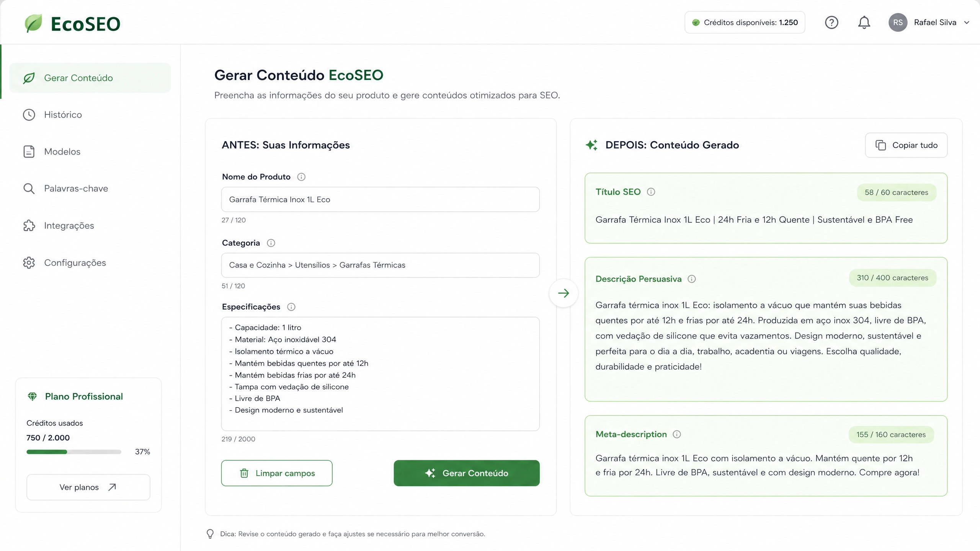Click the info icon beside Categoria
The height and width of the screenshot is (551, 980).
[x=271, y=243]
